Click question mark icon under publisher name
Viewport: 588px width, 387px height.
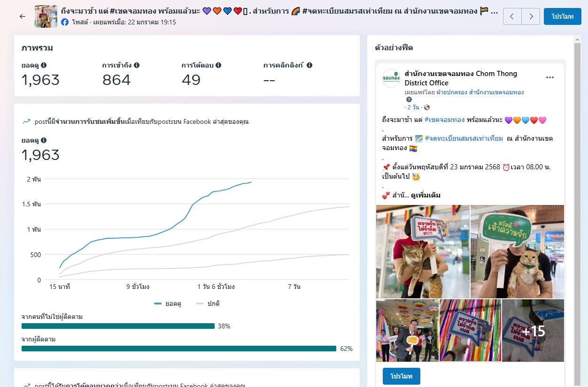[409, 100]
